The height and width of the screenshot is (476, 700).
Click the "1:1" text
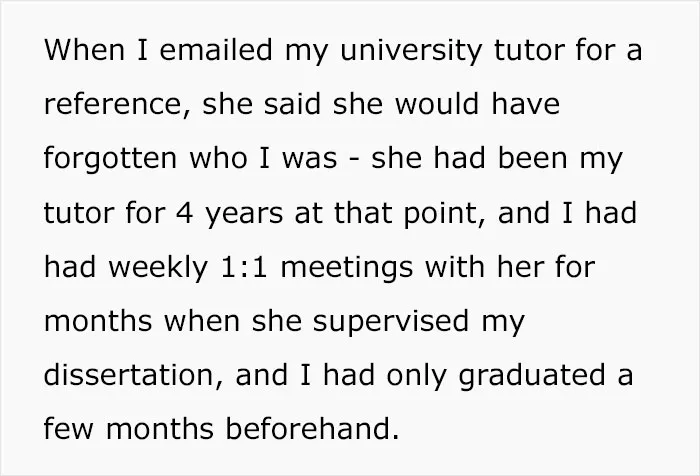[244, 268]
